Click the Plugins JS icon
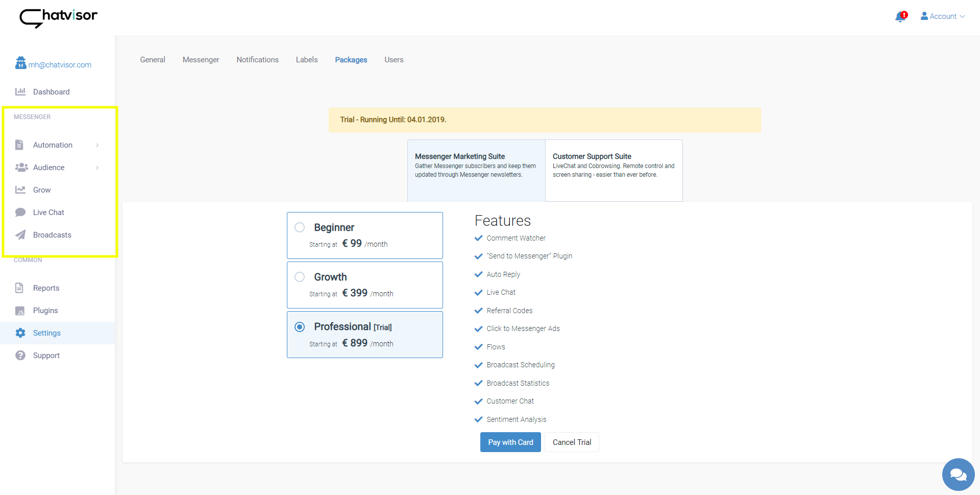The height and width of the screenshot is (495, 980). tap(20, 311)
